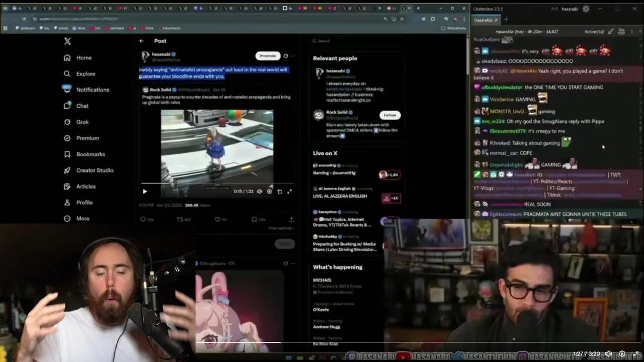Open View activity link
This screenshot has height=362, width=644.
click(x=280, y=228)
